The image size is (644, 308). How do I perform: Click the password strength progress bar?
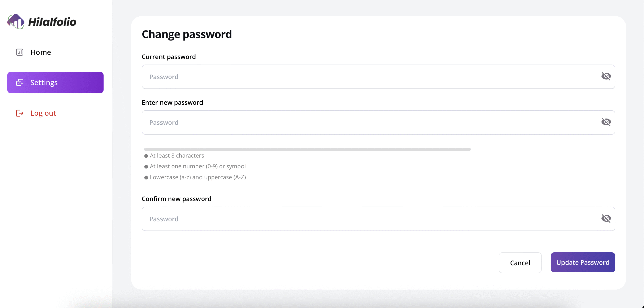coord(307,149)
